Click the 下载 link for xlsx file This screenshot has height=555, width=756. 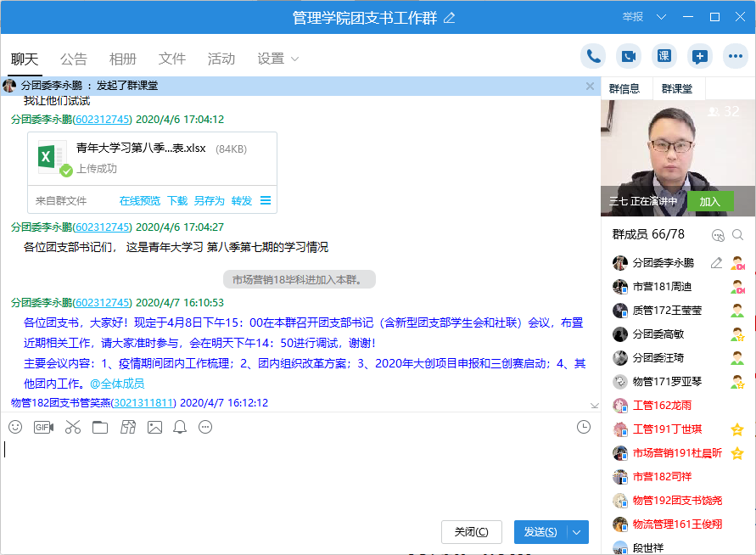(x=177, y=201)
